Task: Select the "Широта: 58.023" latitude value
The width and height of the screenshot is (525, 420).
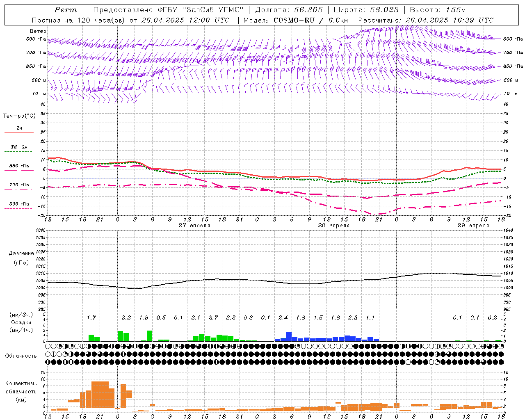Action: pos(366,10)
